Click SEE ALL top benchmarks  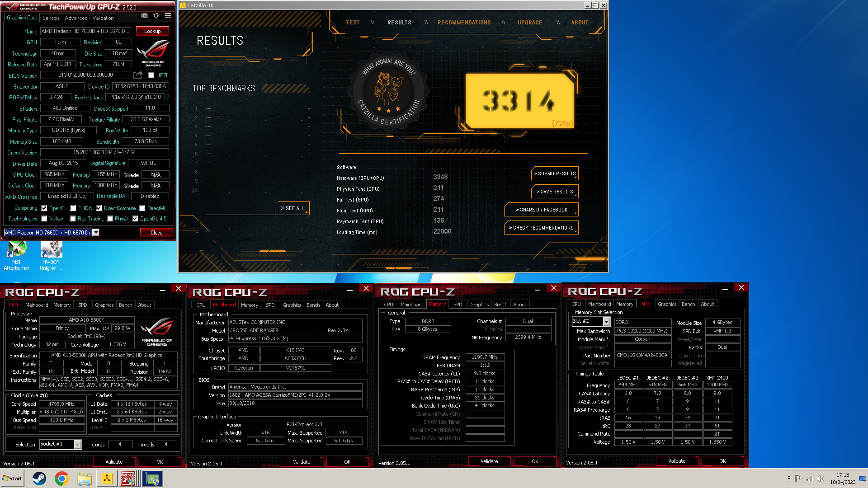[x=292, y=208]
